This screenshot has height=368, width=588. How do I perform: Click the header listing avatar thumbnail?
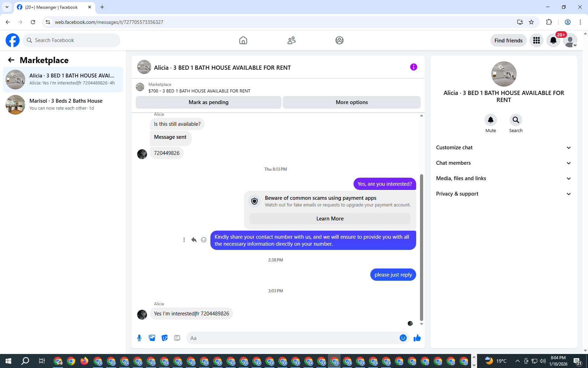point(144,67)
